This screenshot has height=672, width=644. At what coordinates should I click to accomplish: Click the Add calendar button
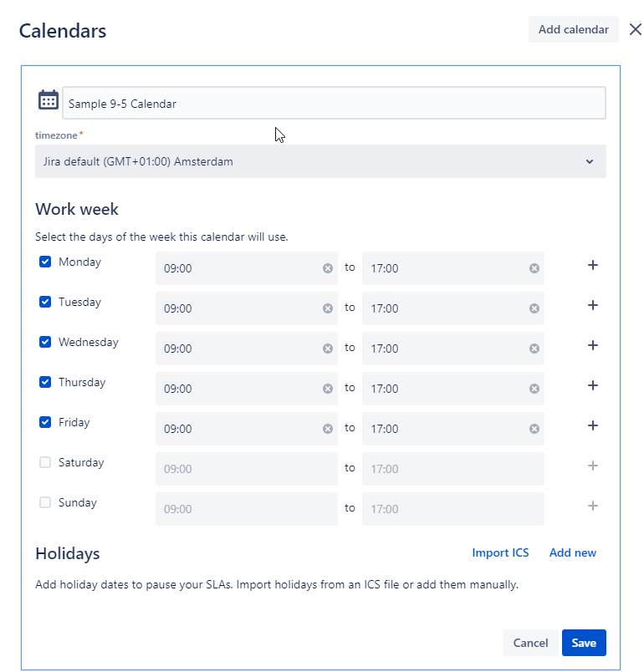(x=573, y=29)
